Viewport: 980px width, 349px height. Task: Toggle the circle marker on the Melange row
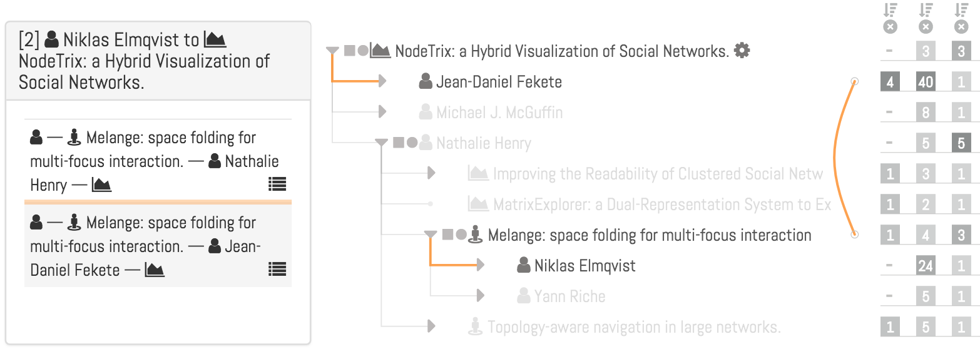click(x=461, y=235)
